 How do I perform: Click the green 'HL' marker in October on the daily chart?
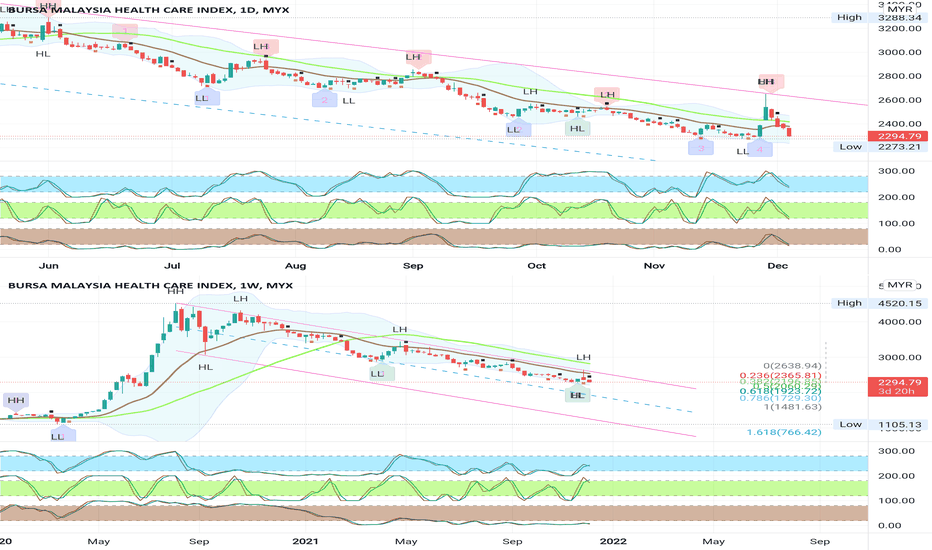[x=577, y=128]
